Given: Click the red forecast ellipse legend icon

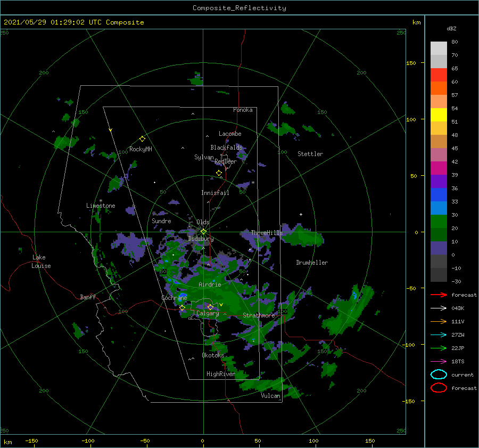Looking at the screenshot, I should [439, 388].
